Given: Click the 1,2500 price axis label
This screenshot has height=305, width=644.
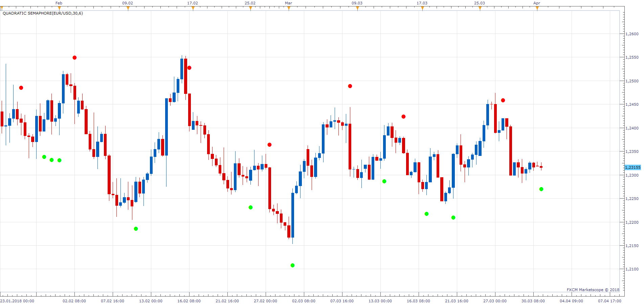Looking at the screenshot, I should click(x=632, y=81).
